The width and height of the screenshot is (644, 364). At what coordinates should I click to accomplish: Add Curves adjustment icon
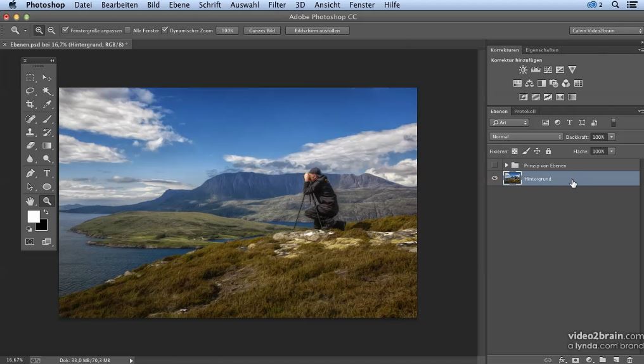coord(548,70)
